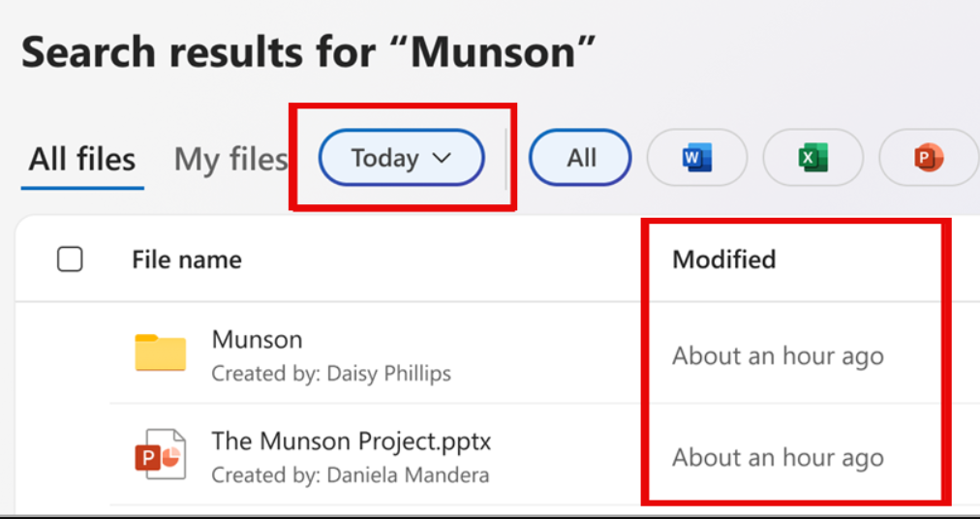
Task: Select the All files tab
Action: (82, 159)
